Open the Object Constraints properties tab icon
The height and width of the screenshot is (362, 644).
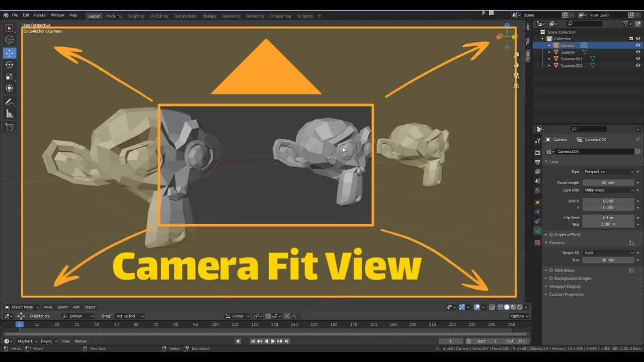537,221
